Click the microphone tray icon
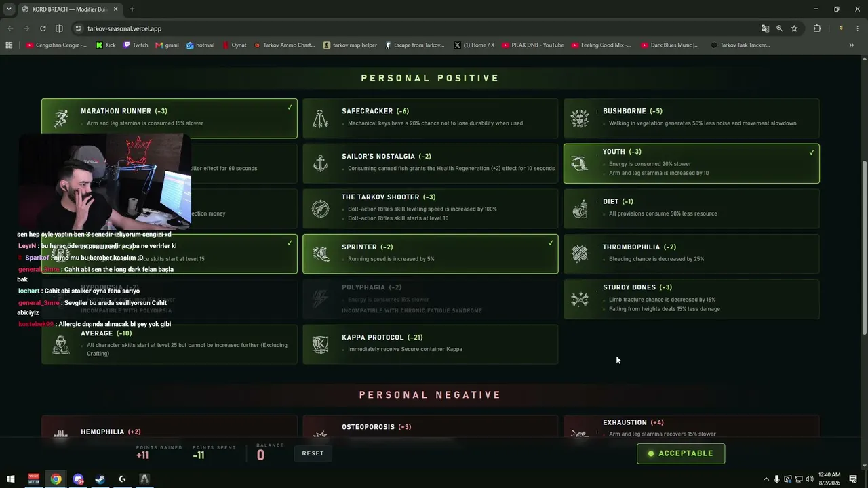 click(777, 479)
